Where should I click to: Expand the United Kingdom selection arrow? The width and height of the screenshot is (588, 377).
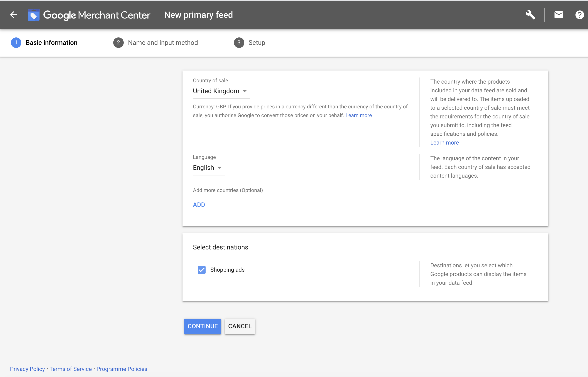244,91
